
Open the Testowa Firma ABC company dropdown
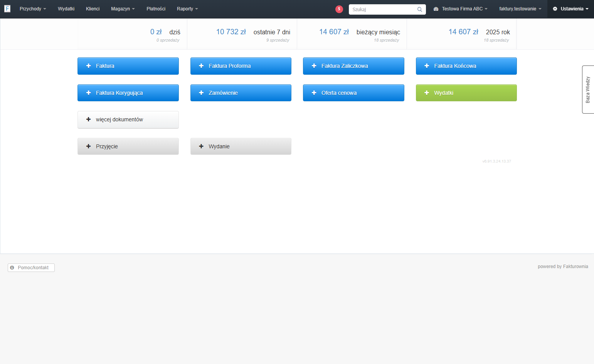click(x=461, y=9)
